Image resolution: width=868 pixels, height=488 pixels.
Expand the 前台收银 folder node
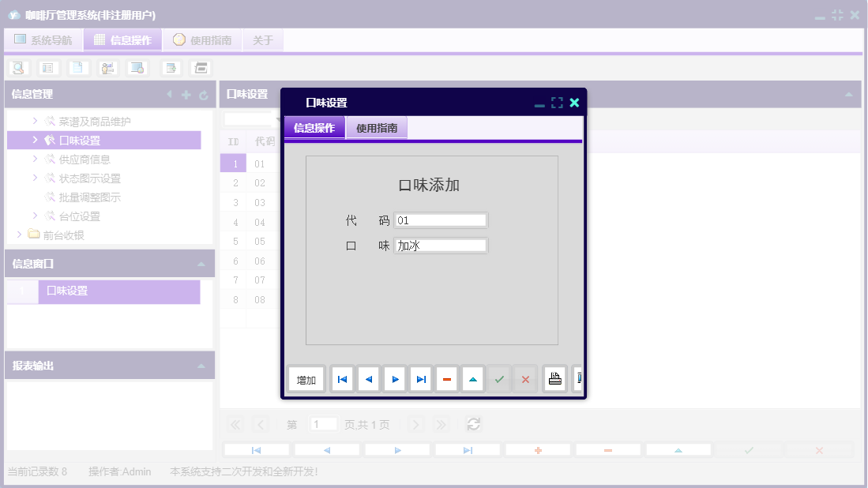pyautogui.click(x=20, y=235)
